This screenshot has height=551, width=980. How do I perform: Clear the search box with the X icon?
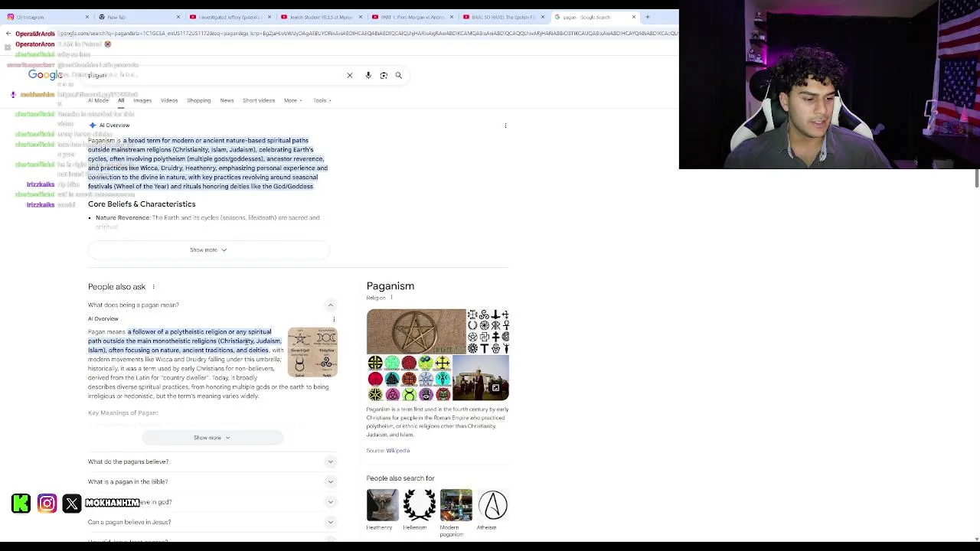pos(350,76)
